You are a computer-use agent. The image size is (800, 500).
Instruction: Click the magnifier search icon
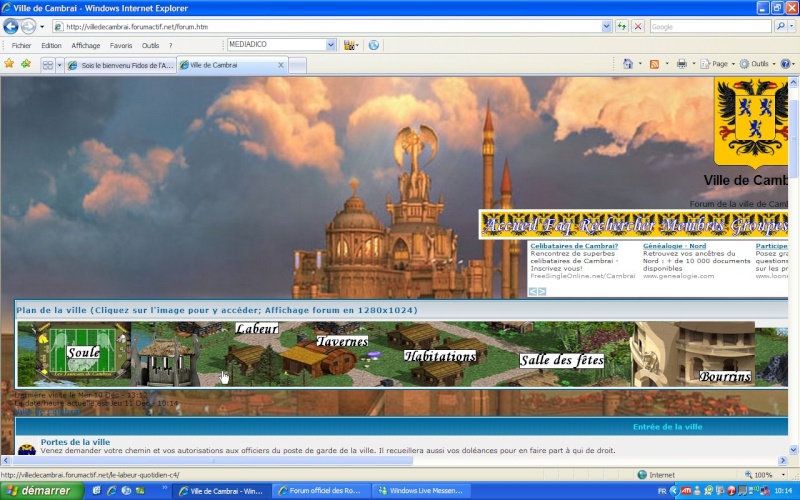coord(780,26)
